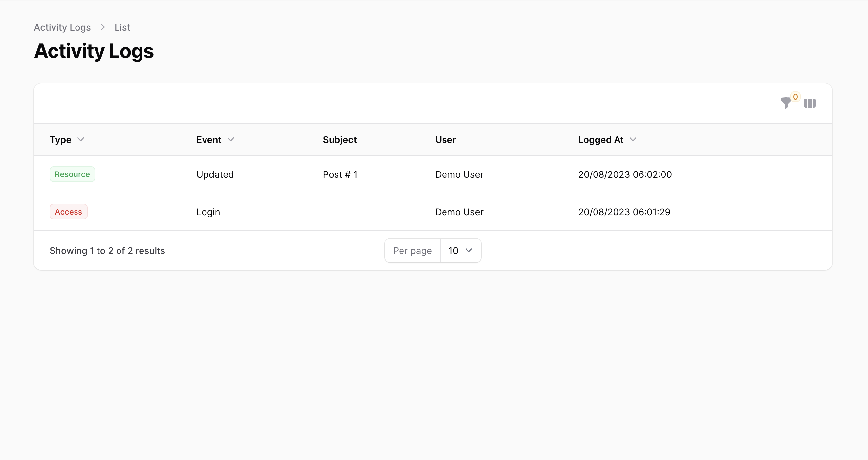
Task: Click the red Access type badge
Action: pos(68,212)
